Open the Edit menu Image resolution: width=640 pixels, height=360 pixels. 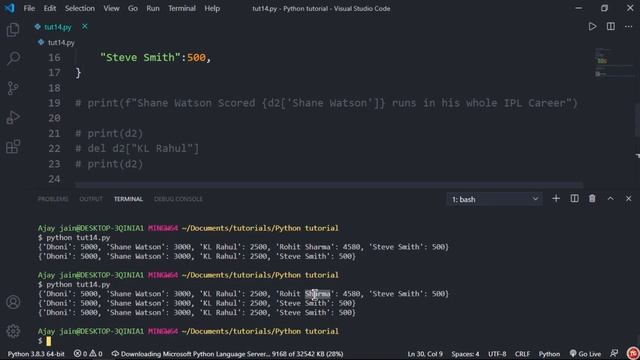(x=49, y=8)
